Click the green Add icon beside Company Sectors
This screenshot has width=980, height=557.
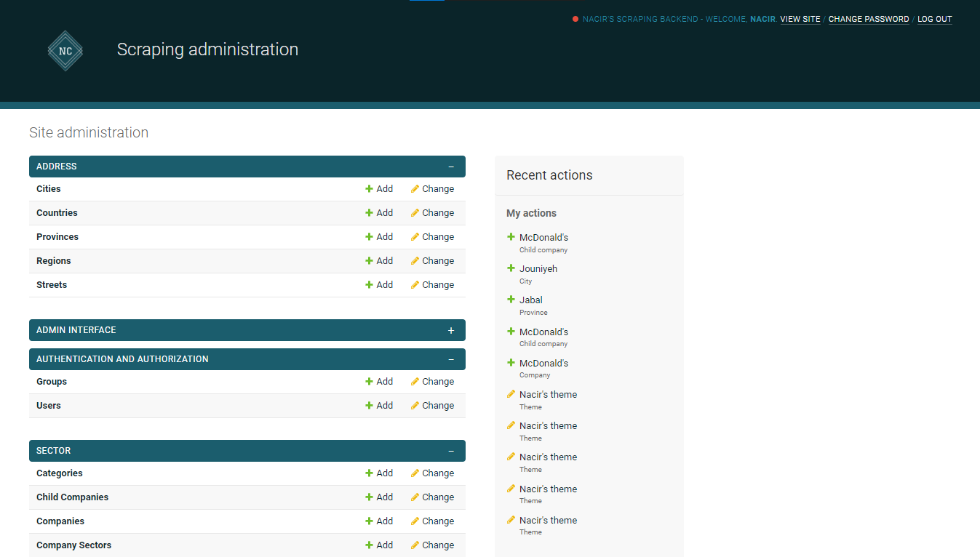click(x=370, y=545)
